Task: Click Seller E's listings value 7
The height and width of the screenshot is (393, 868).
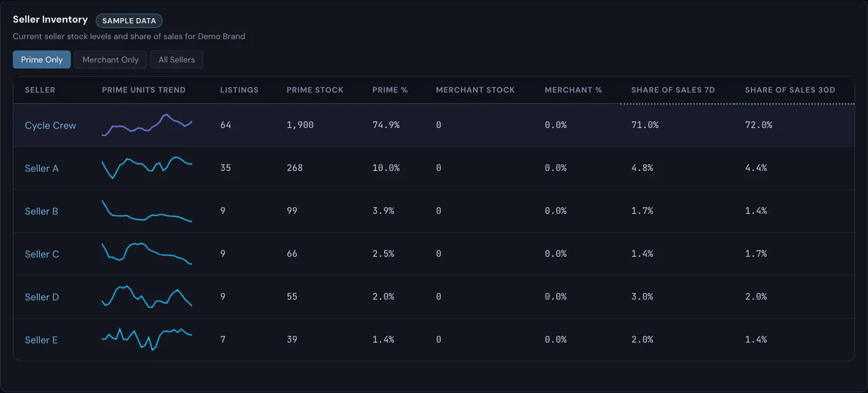Action: click(x=223, y=340)
